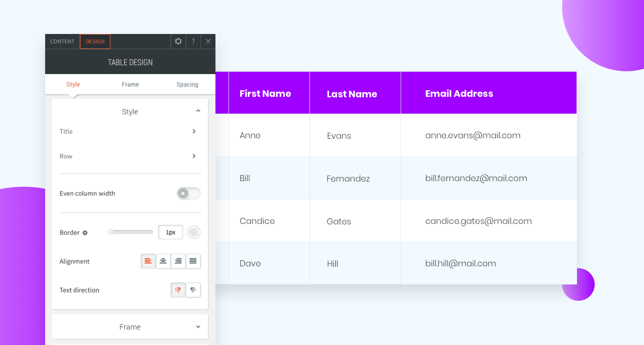Select the candice.gates@mail.com cell
Viewport: 644px width, 345px height.
coord(489,221)
